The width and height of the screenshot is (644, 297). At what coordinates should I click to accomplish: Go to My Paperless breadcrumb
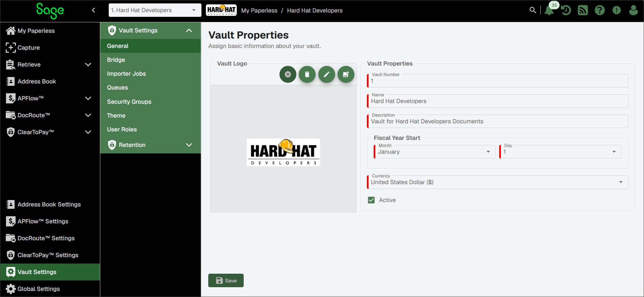point(259,10)
